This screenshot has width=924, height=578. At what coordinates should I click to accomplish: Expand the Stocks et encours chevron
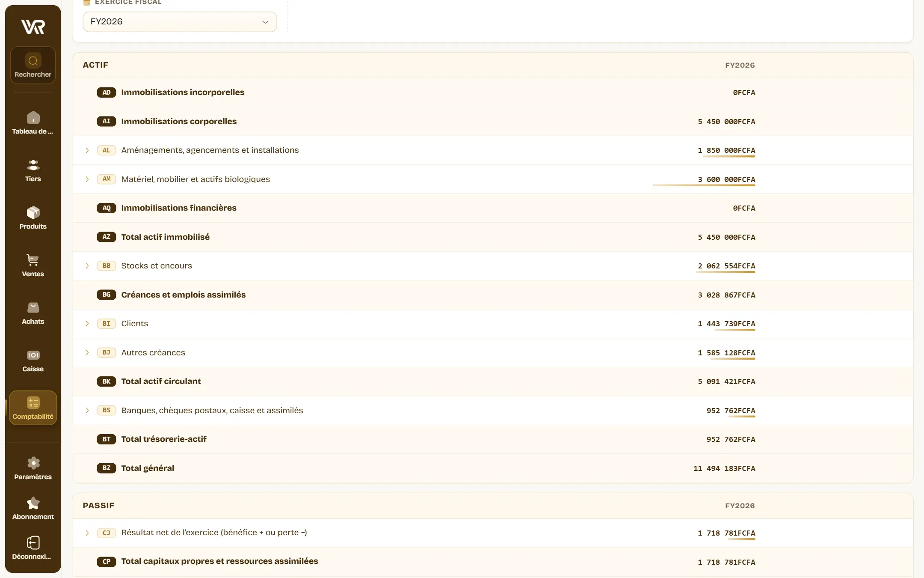tap(87, 266)
